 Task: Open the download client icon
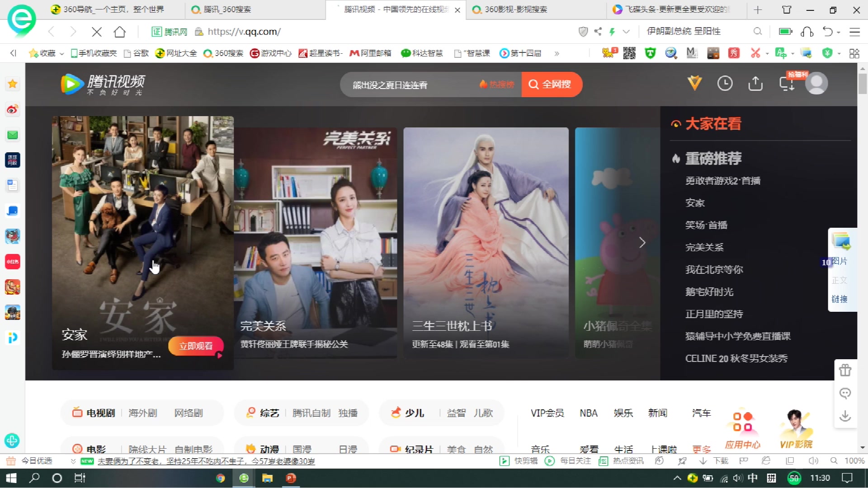787,84
